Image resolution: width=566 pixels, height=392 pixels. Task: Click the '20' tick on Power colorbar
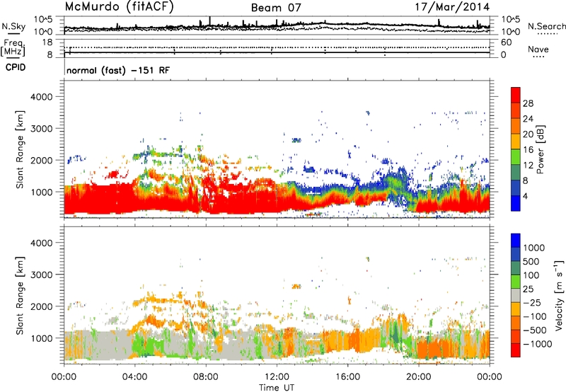pos(528,134)
